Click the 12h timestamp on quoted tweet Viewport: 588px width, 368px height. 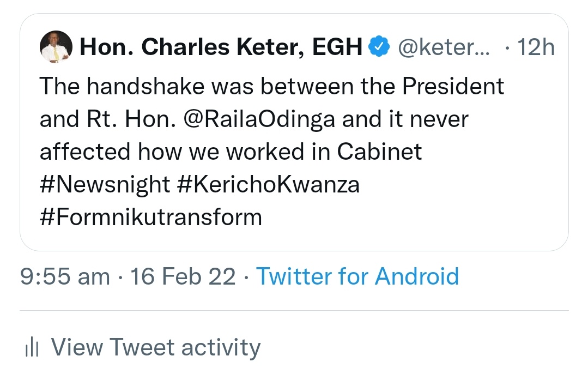[535, 48]
